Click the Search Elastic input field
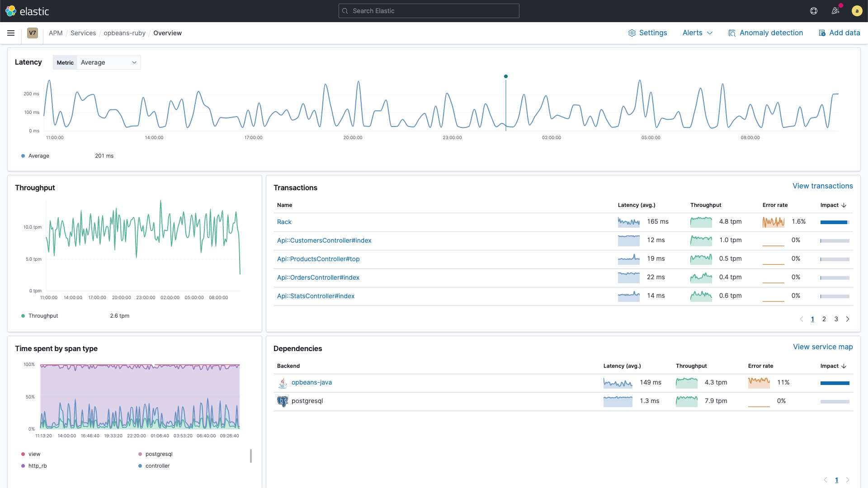 coord(429,11)
